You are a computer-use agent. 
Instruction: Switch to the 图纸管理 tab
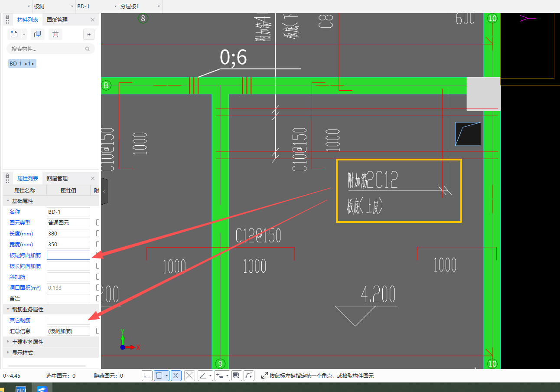pos(57,20)
